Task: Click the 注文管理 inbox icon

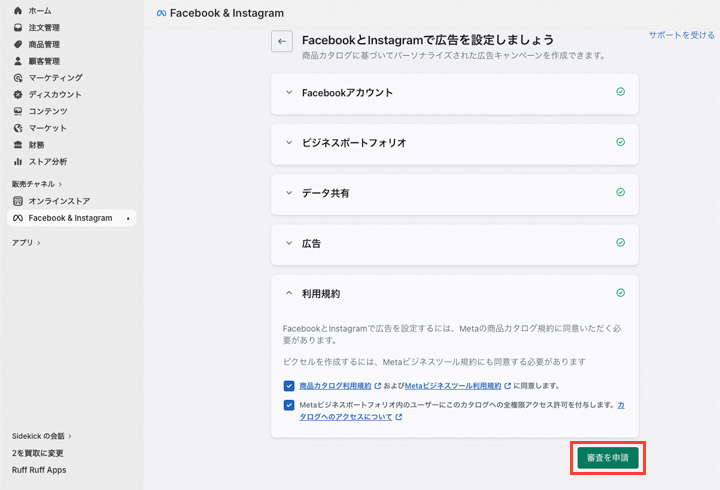Action: click(x=18, y=28)
